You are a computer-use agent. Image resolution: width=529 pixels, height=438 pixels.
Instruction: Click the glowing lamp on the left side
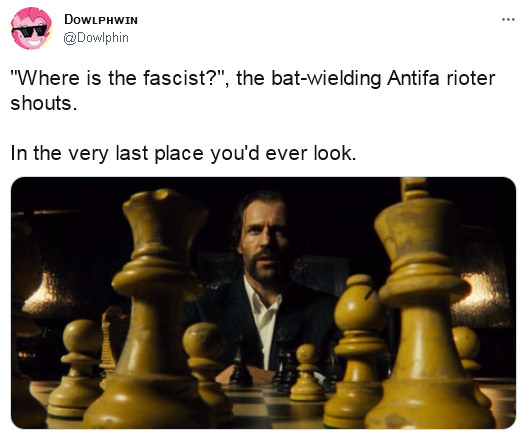(40, 292)
